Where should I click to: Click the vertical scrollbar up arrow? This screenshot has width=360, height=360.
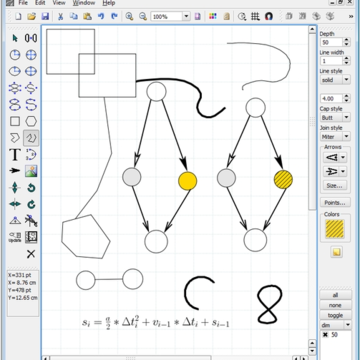(x=312, y=30)
